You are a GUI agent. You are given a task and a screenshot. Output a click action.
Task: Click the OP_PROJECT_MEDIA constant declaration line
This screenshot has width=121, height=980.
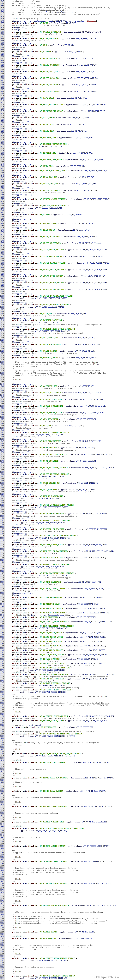54,358
